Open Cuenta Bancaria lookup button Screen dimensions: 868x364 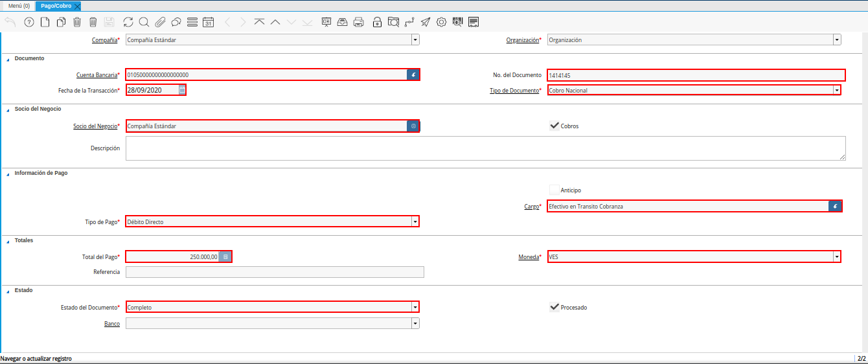tap(413, 74)
